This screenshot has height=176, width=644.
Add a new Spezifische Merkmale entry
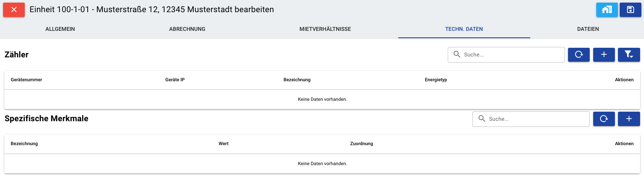628,119
